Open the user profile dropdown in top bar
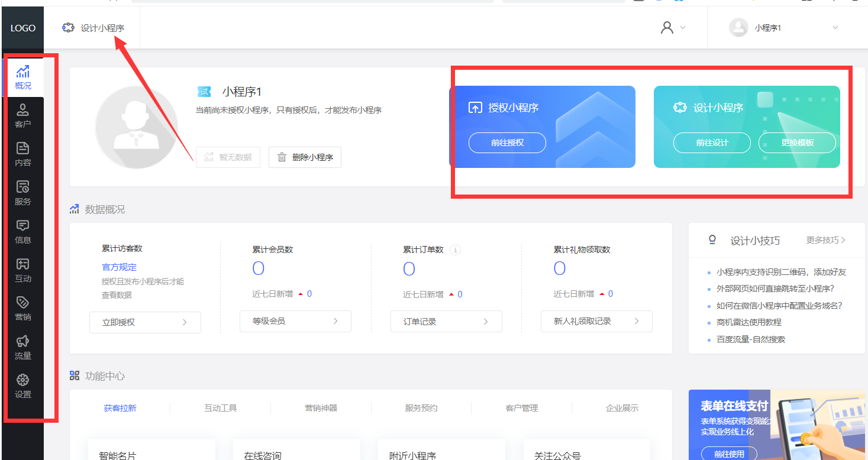This screenshot has width=868, height=460. tap(675, 27)
